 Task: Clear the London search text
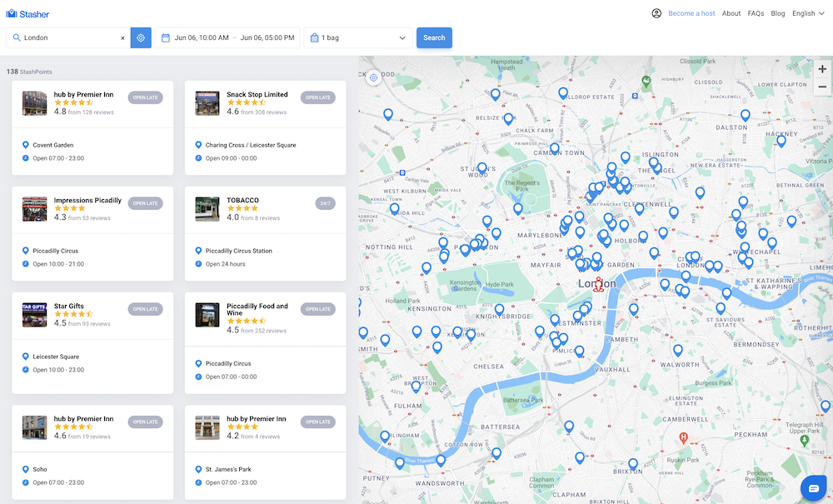pos(122,38)
